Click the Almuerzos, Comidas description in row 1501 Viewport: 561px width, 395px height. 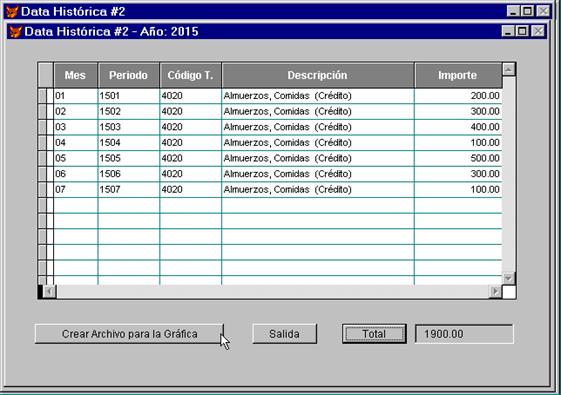point(318,96)
